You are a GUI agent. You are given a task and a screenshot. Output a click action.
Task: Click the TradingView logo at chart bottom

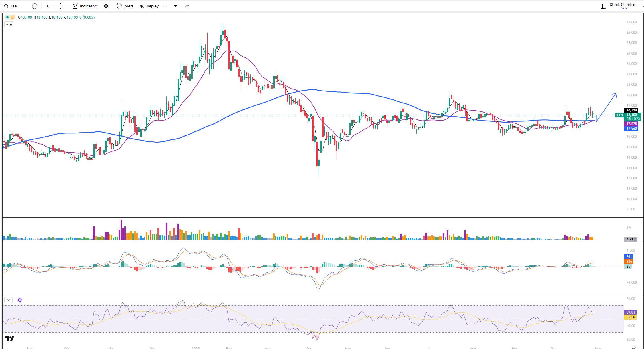coord(10,338)
